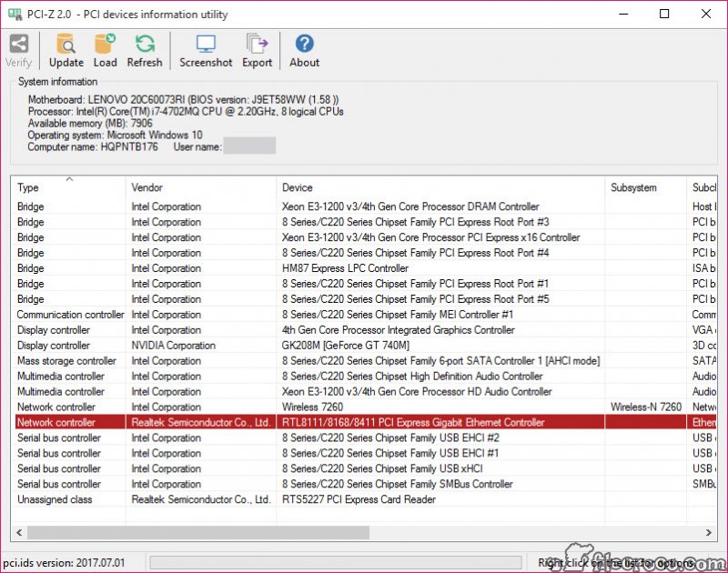
Task: Select the GK208M GeForce GT 740M row
Action: (364, 346)
